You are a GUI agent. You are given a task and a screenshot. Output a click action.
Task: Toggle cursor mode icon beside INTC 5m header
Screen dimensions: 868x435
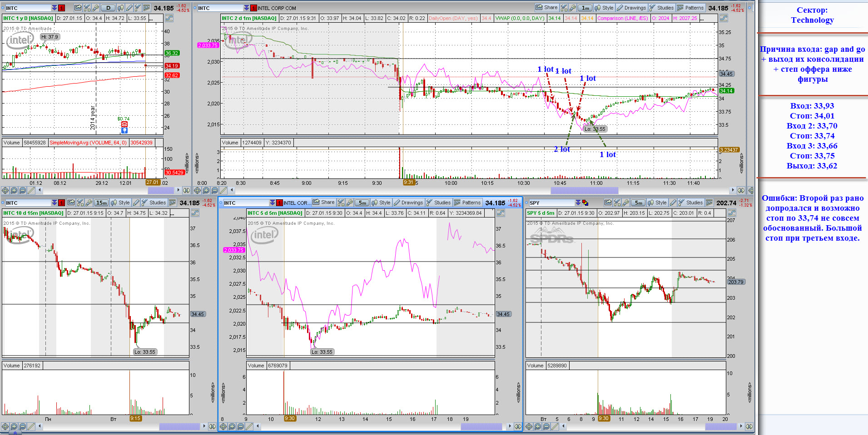(500, 213)
